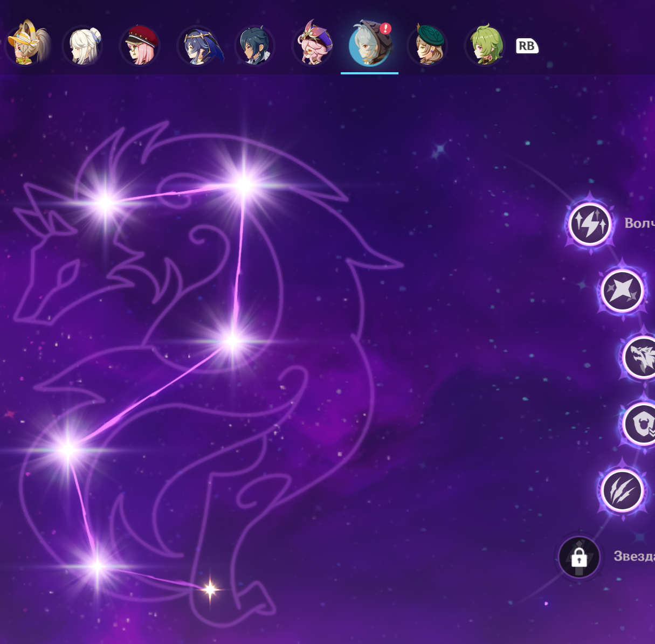
Task: Click the 'Звезда' locked constellation label
Action: (x=635, y=556)
